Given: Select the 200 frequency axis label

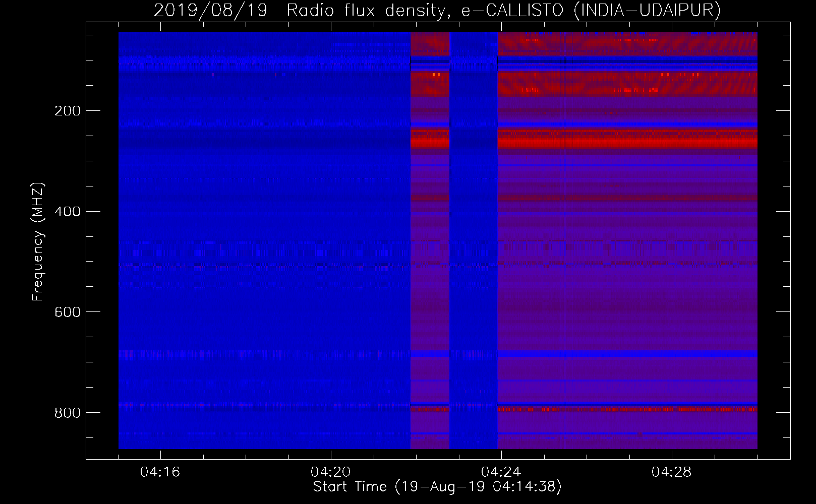Looking at the screenshot, I should (x=68, y=111).
